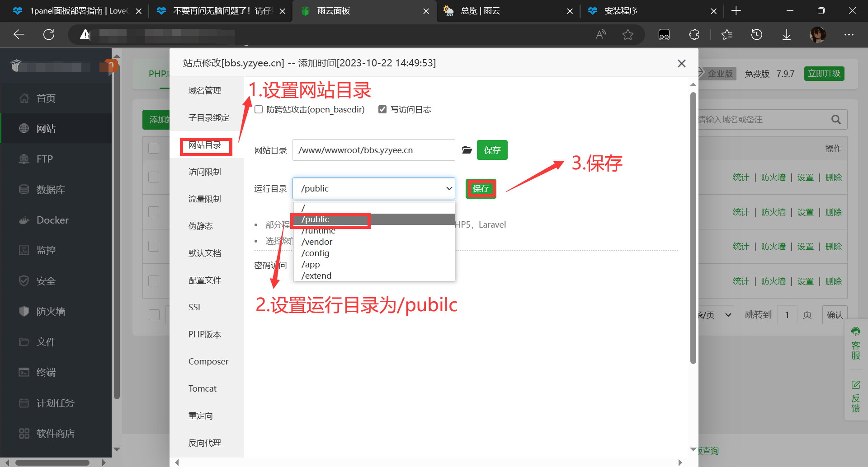Open the SSL settings tab
The height and width of the screenshot is (467, 868).
click(x=195, y=308)
